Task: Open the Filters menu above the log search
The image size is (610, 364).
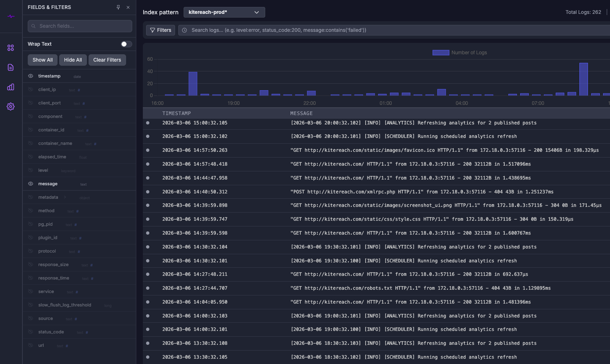Action: coord(160,30)
